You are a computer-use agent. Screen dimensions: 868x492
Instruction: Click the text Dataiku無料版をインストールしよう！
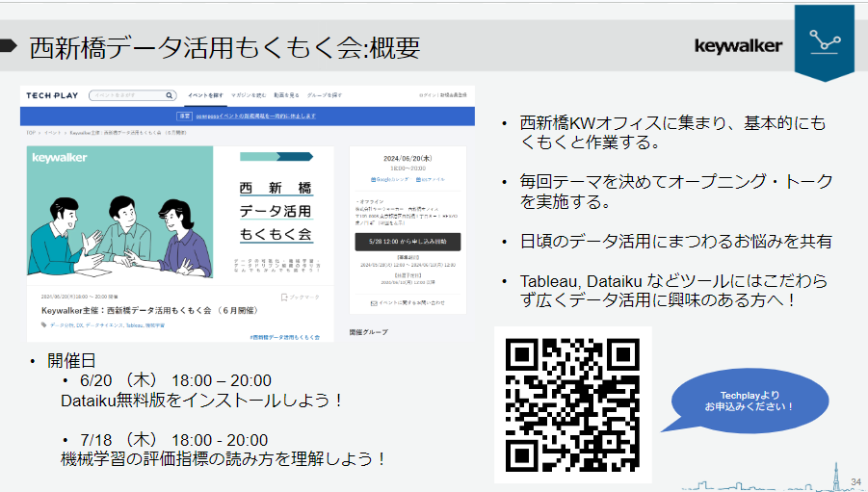(203, 401)
